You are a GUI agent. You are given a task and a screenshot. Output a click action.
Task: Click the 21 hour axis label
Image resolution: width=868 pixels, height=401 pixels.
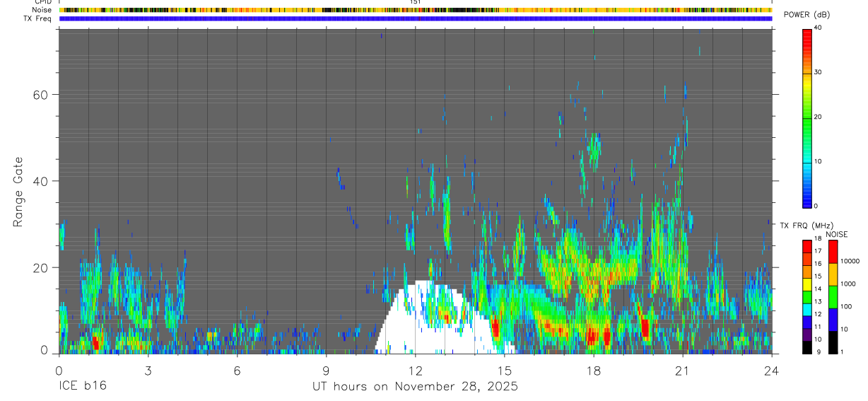point(683,371)
